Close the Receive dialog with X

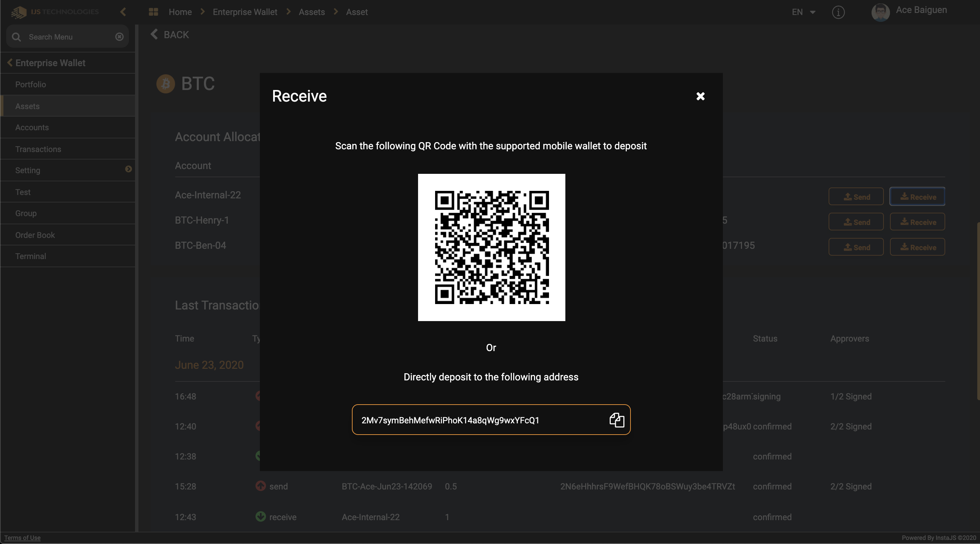point(700,96)
